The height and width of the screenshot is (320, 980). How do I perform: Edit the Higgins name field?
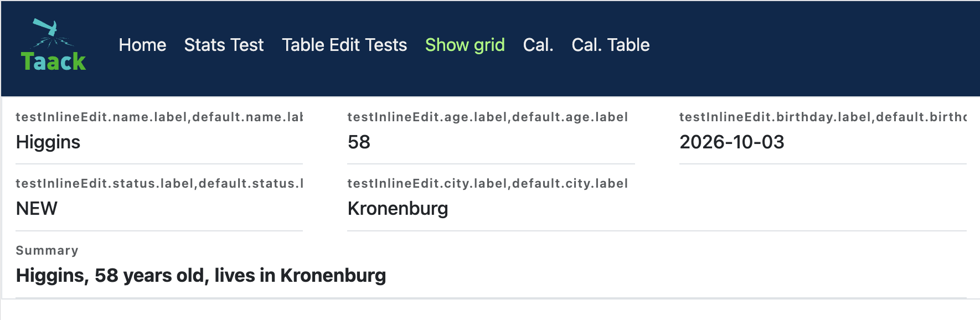(x=159, y=142)
